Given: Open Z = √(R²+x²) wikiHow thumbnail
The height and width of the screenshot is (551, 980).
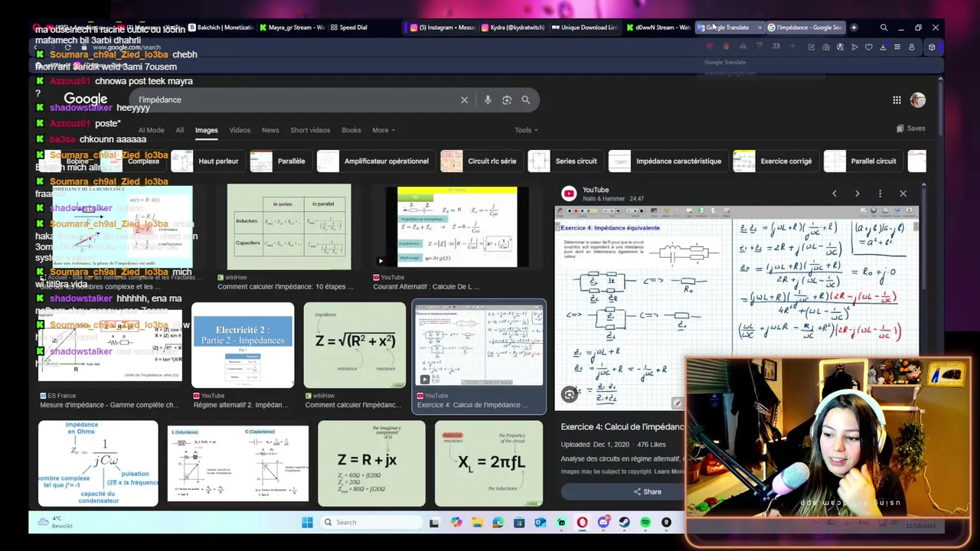Looking at the screenshot, I should tap(354, 345).
